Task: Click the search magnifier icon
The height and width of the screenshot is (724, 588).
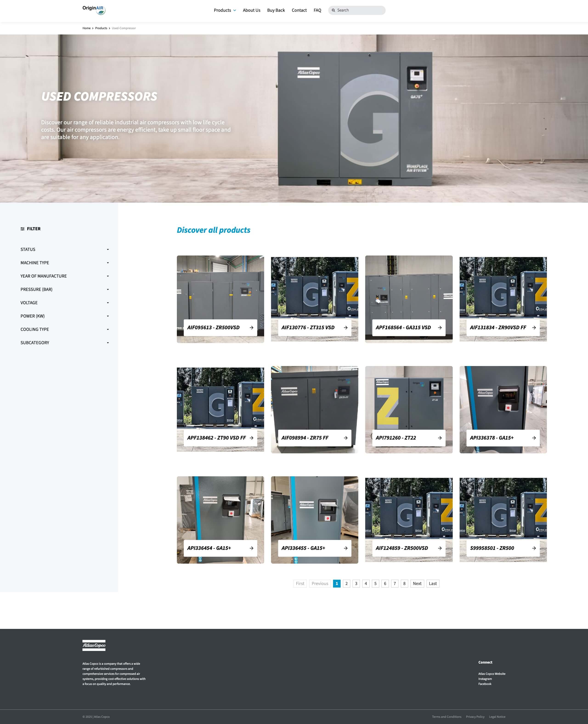Action: (x=333, y=11)
